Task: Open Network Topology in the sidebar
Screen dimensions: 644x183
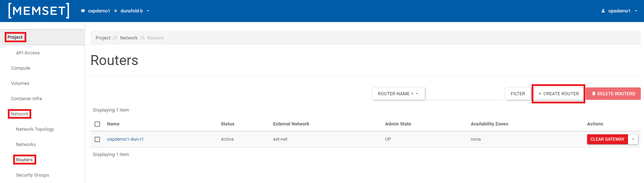Action: coord(35,129)
